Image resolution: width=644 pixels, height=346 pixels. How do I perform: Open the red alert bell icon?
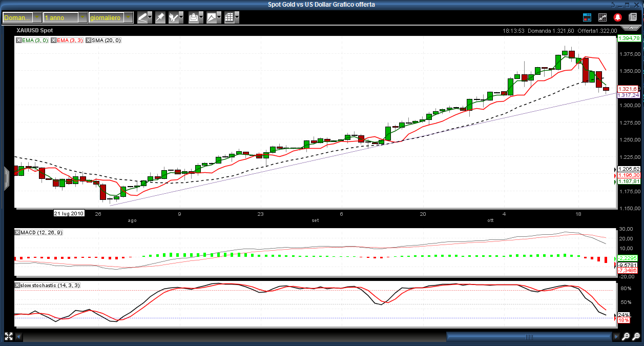click(x=617, y=17)
